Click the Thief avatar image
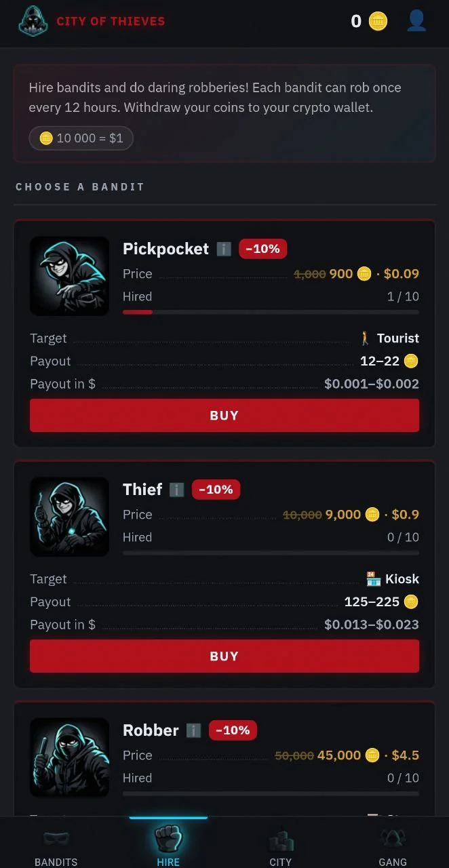This screenshot has height=868, width=449. tap(69, 517)
